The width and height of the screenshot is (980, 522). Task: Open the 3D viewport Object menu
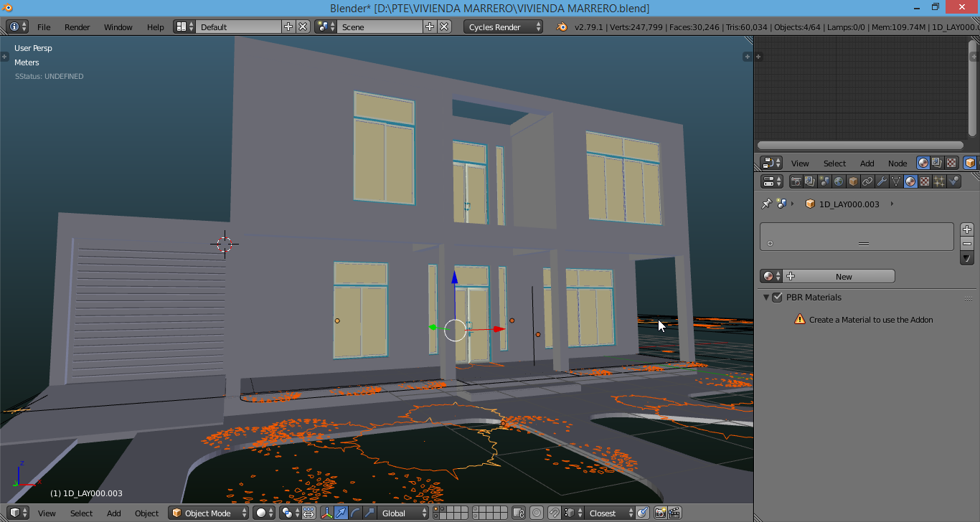pos(147,513)
